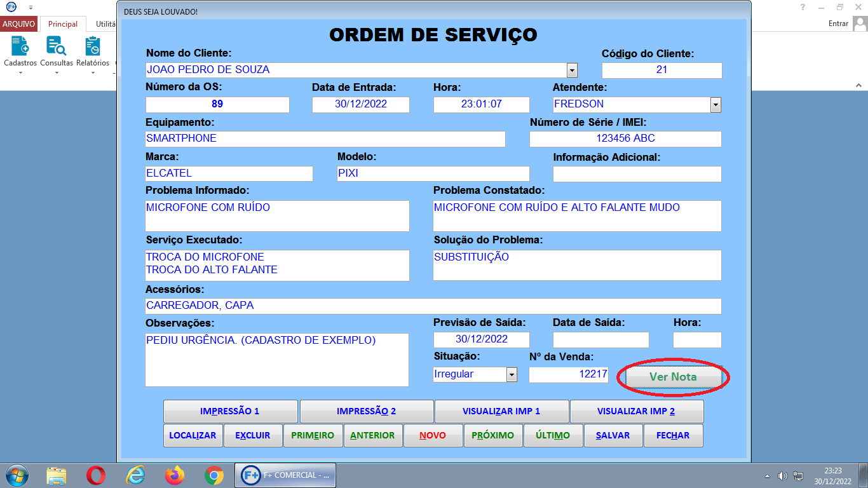868x488 pixels.
Task: Open the Cadastros ribbon icon
Action: (x=20, y=46)
